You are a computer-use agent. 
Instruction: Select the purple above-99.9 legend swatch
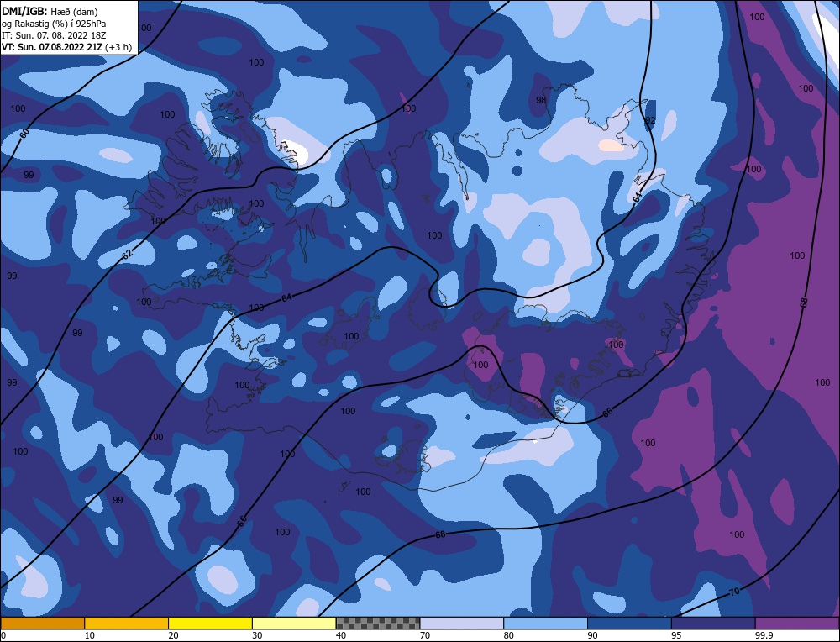coord(797,623)
